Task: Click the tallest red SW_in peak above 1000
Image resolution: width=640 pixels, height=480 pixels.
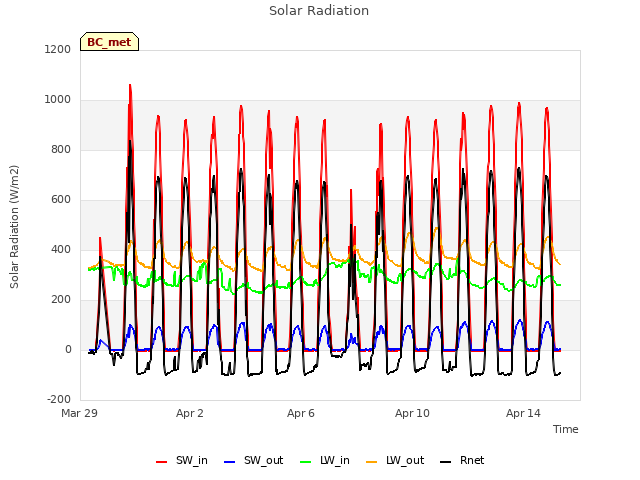Action: coord(130,86)
